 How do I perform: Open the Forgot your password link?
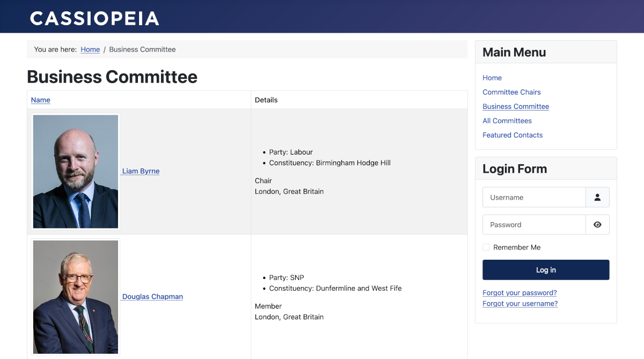(x=519, y=292)
